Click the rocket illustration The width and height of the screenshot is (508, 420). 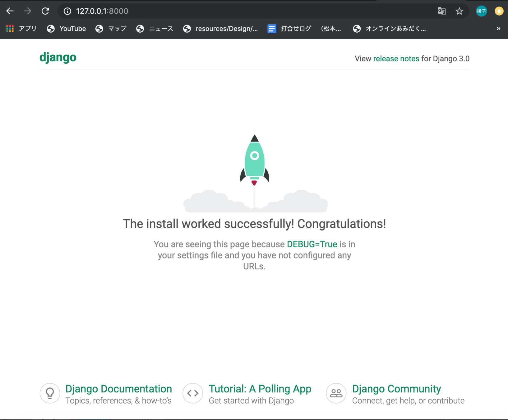(x=255, y=174)
